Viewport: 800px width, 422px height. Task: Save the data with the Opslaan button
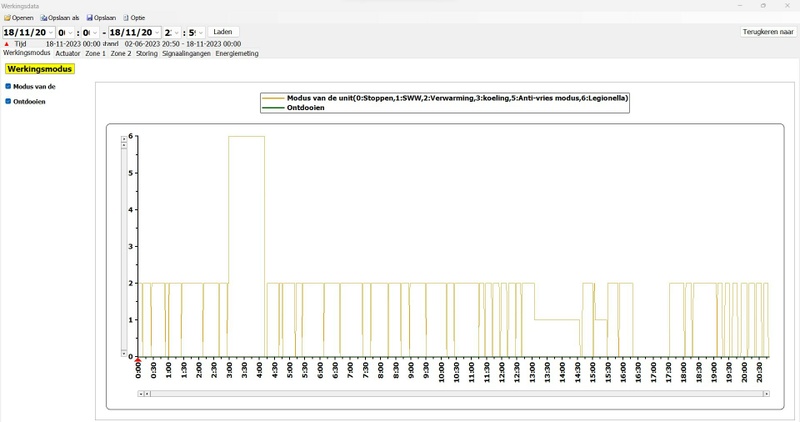point(101,18)
